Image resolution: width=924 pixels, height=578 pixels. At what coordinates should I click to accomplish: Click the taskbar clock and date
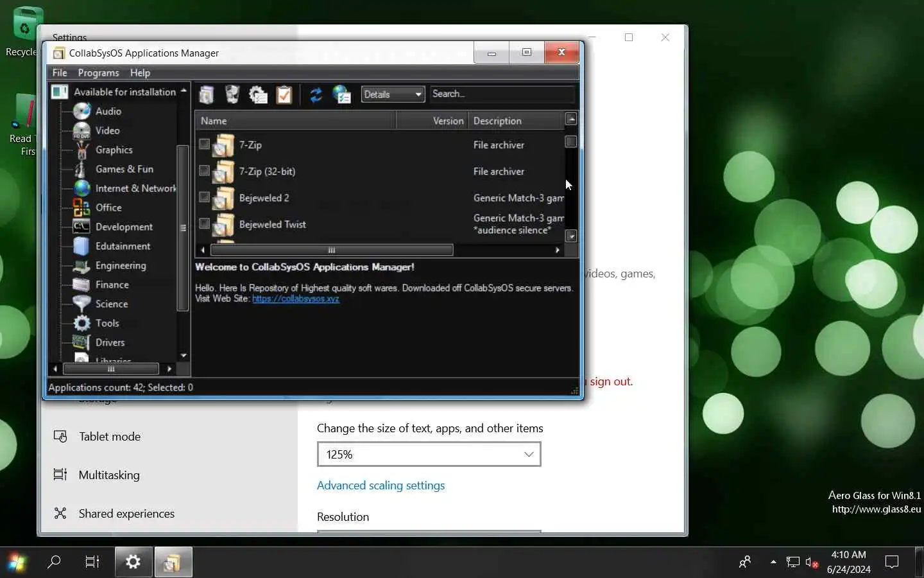(x=848, y=562)
